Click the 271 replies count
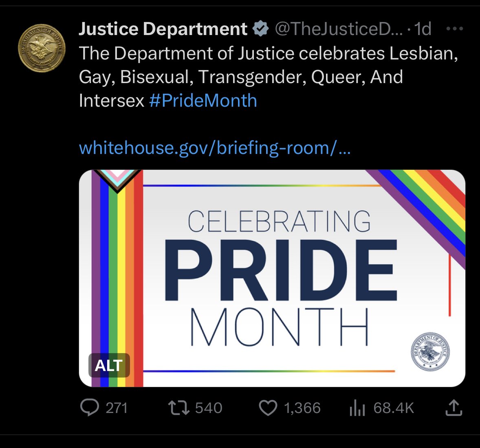 pyautogui.click(x=117, y=408)
